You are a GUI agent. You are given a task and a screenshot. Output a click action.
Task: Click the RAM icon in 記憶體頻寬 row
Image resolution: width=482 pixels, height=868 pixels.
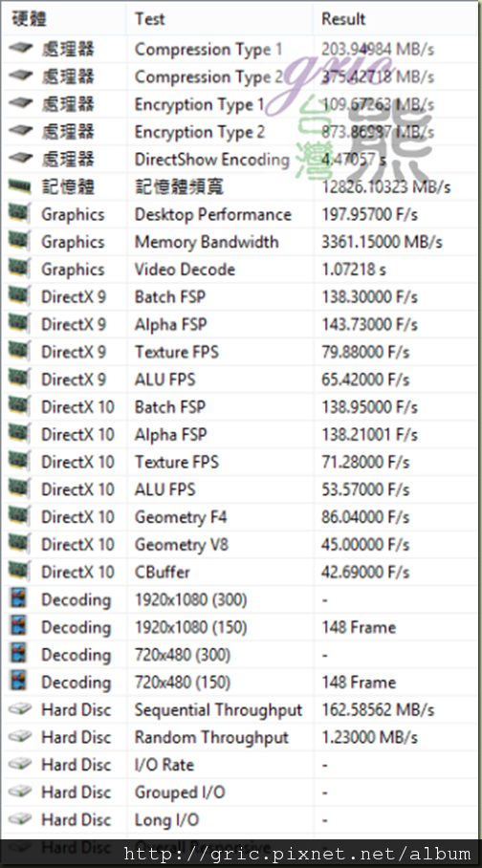tap(19, 186)
